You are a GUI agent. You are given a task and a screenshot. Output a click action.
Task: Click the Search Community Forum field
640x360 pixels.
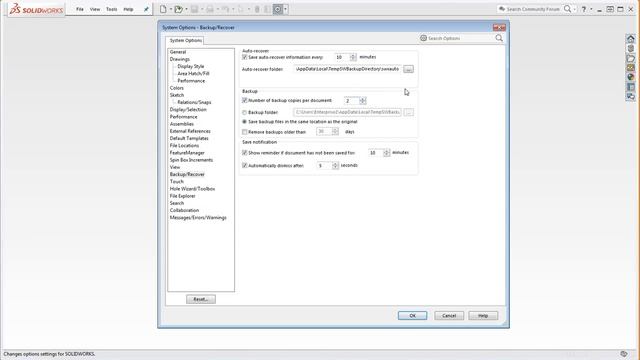click(x=532, y=9)
